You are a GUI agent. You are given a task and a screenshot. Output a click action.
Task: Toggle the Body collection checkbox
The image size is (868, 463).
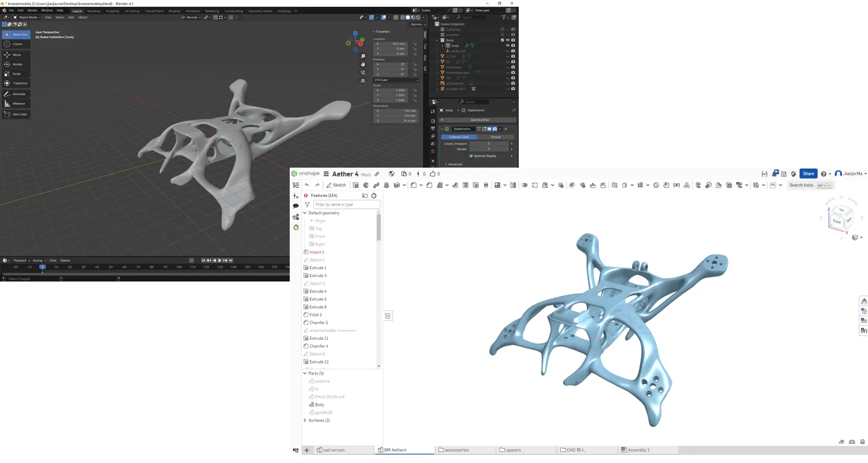point(502,40)
